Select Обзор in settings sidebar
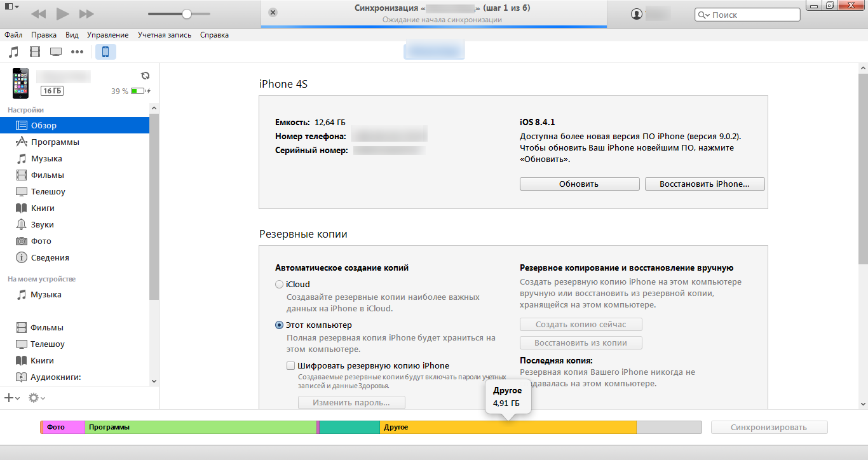 click(75, 125)
